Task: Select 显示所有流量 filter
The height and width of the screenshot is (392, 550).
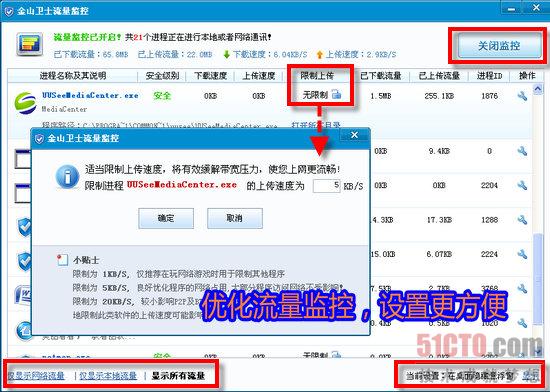Action: click(x=178, y=376)
